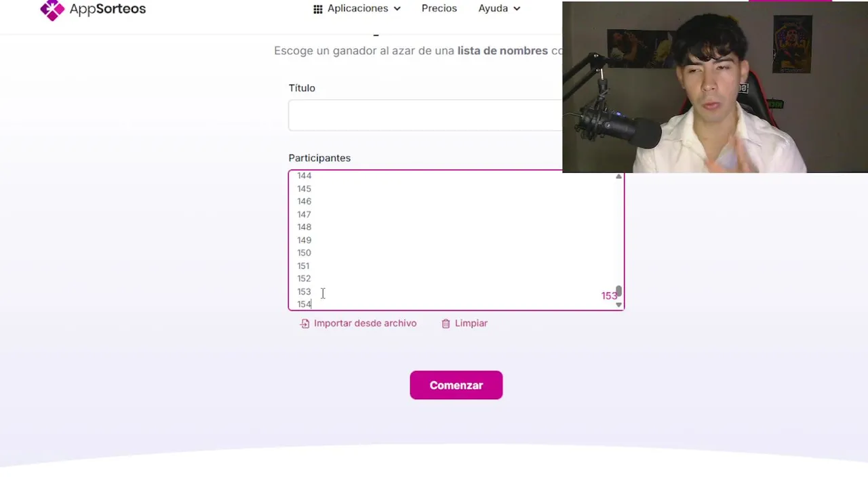Click on participant line 144
The image size is (868, 488).
[304, 176]
